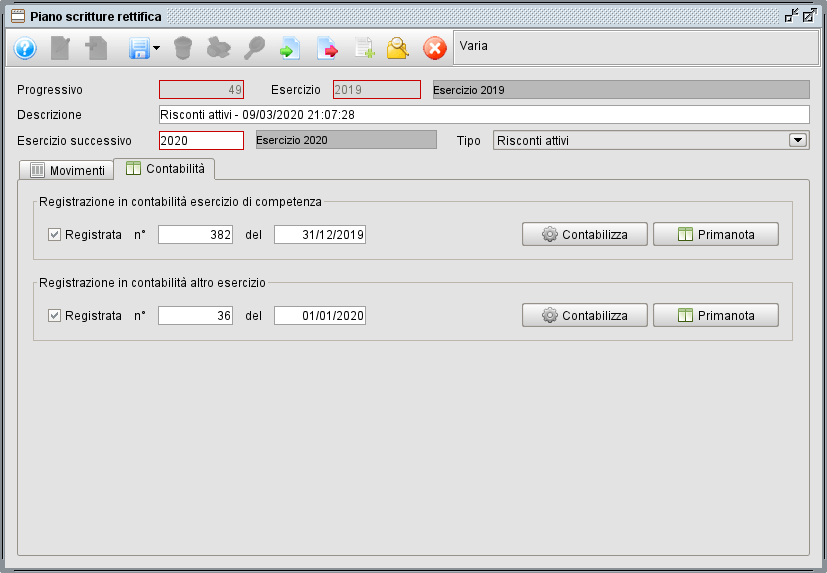Save using the blue floppy disk icon
This screenshot has width=827, height=573.
[139, 49]
